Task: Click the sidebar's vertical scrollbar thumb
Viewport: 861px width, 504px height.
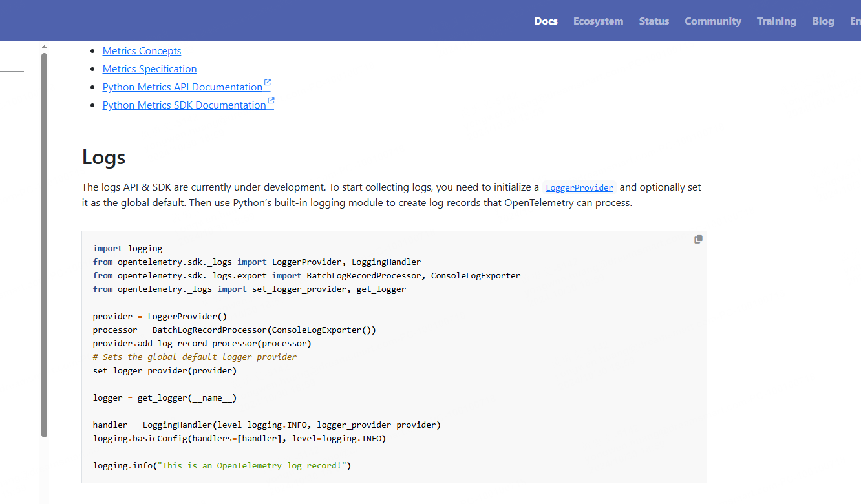Action: click(x=44, y=246)
